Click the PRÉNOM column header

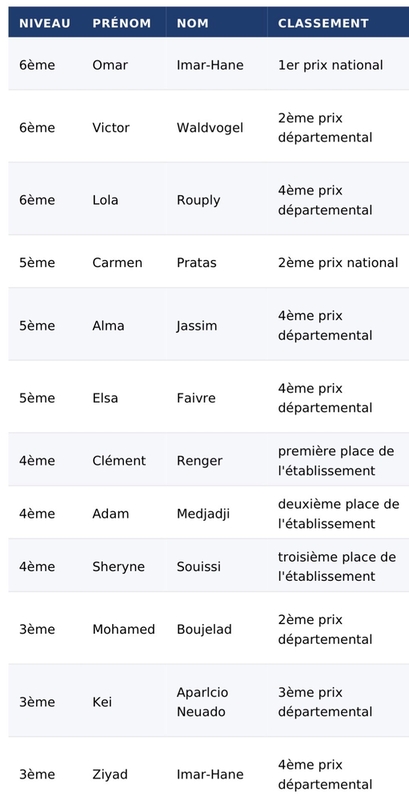[x=121, y=23]
